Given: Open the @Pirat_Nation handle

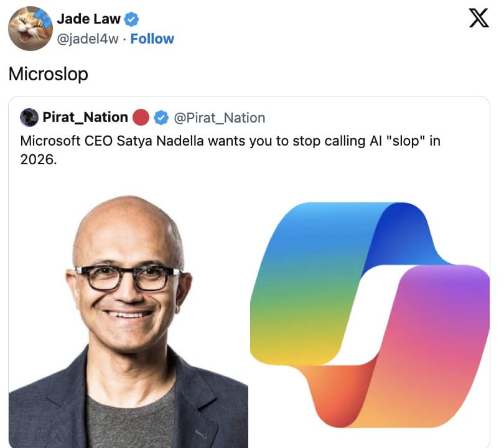Looking at the screenshot, I should 219,118.
